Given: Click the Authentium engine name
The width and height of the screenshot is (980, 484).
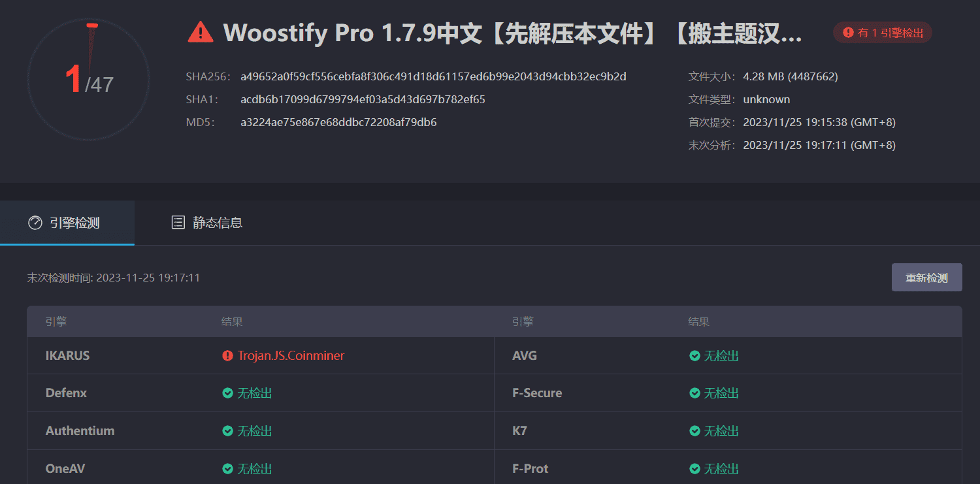Looking at the screenshot, I should click(80, 431).
